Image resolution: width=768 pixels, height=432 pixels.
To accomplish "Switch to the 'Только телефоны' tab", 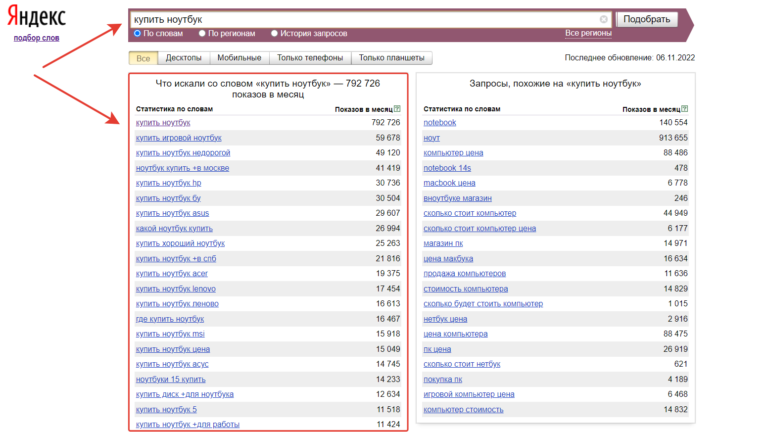I will tap(310, 58).
